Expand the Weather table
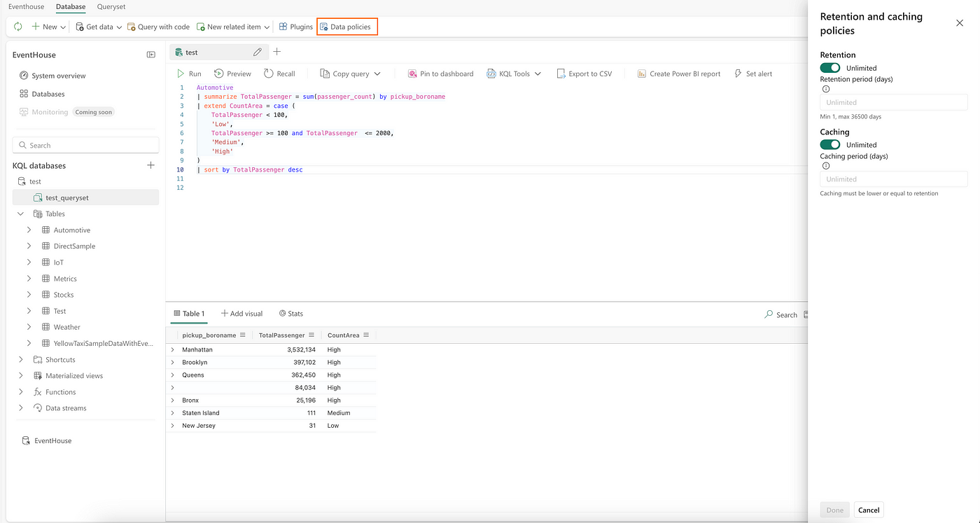Viewport: 980px width, 523px height. [x=29, y=327]
